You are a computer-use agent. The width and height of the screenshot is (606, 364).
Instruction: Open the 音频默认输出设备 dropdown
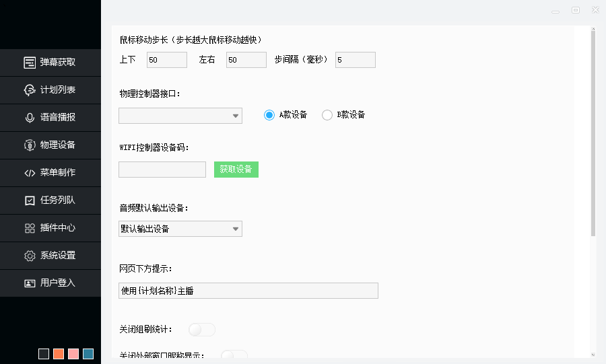coord(180,229)
